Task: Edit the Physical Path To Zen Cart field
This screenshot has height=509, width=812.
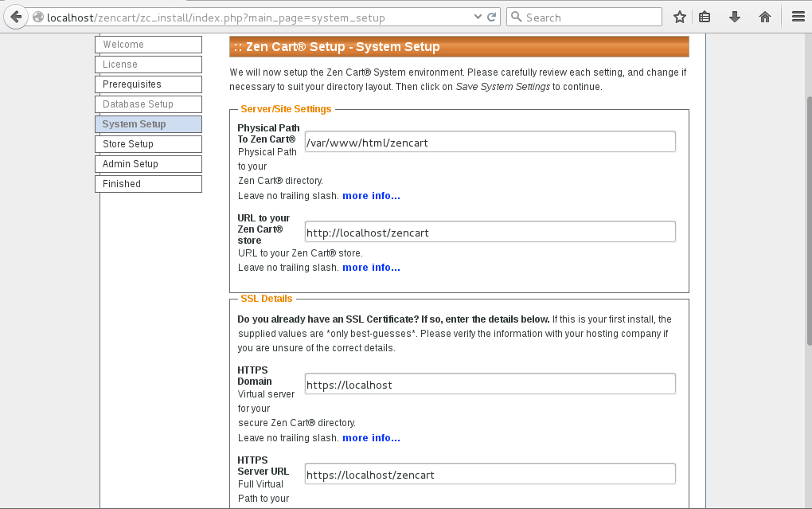Action: pyautogui.click(x=490, y=142)
